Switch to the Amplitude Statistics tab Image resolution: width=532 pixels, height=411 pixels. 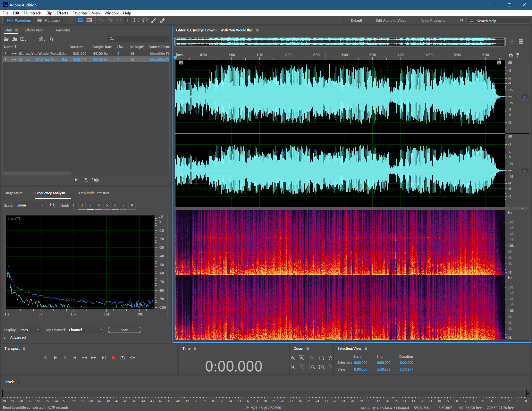(x=94, y=193)
